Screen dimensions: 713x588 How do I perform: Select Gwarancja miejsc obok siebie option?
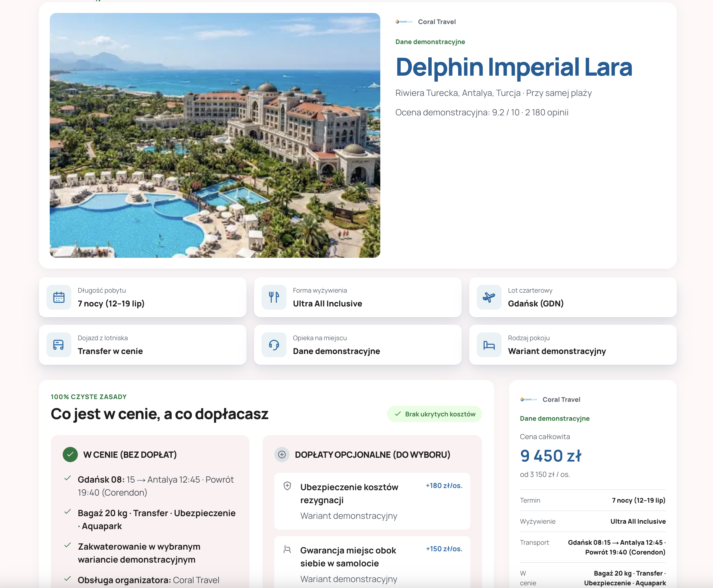click(372, 562)
